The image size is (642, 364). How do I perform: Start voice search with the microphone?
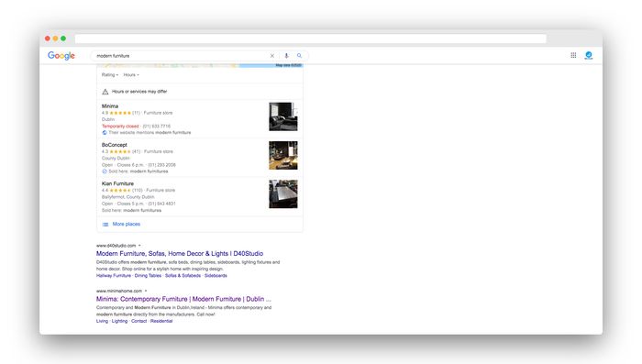[x=286, y=56]
